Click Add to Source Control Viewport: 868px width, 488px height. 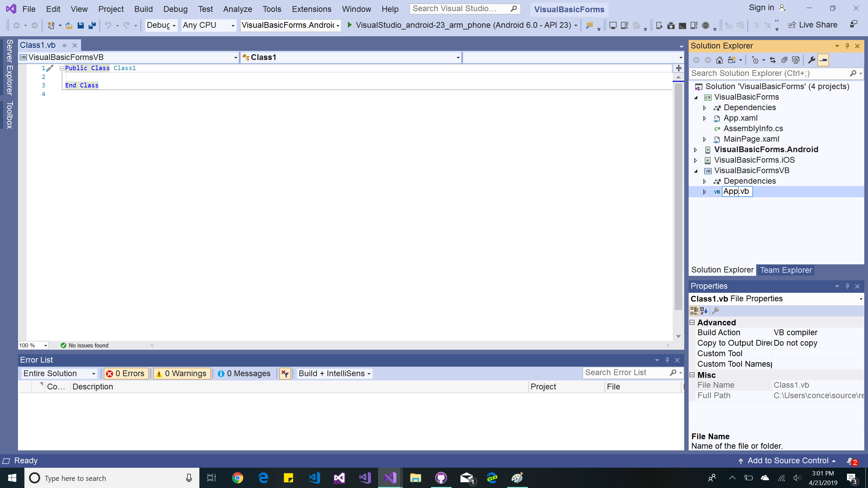pyautogui.click(x=788, y=461)
